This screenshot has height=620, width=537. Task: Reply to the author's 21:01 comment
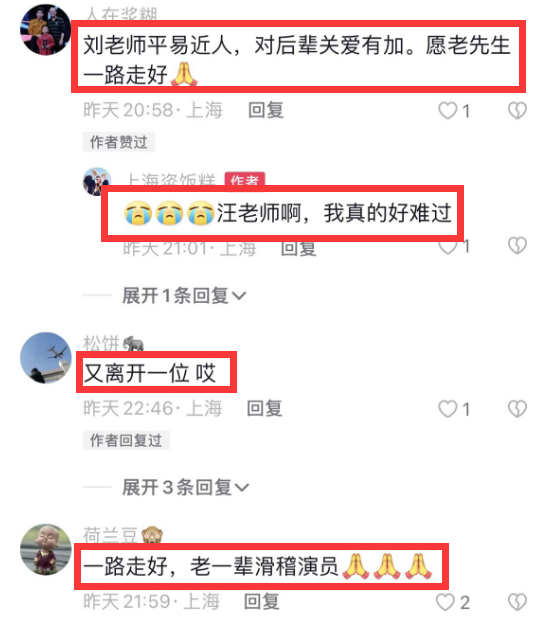tap(299, 249)
